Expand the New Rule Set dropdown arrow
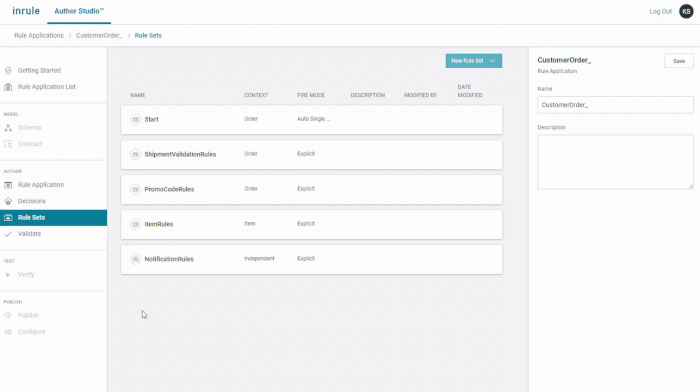This screenshot has width=700, height=392. (492, 61)
